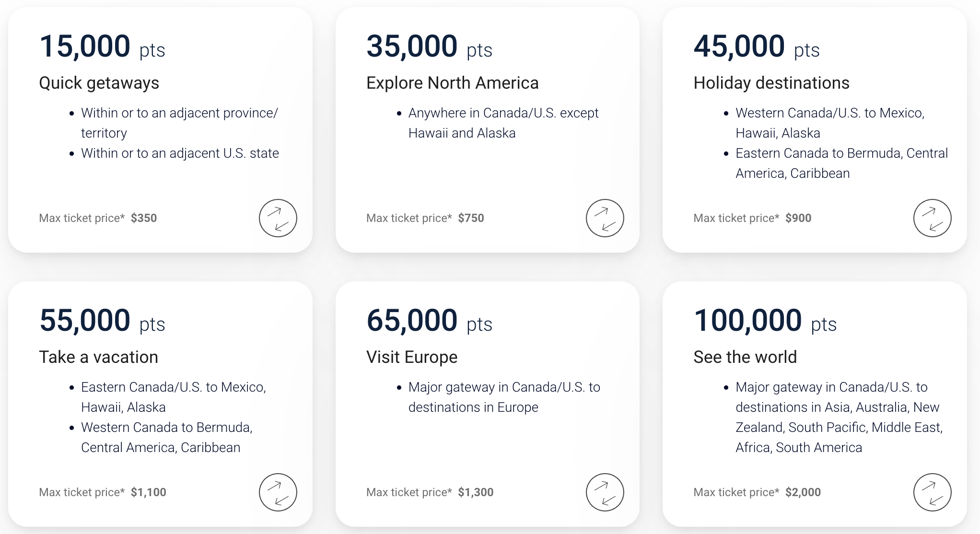Open details arrows on Take a vacation card
The image size is (980, 534).
click(x=277, y=492)
